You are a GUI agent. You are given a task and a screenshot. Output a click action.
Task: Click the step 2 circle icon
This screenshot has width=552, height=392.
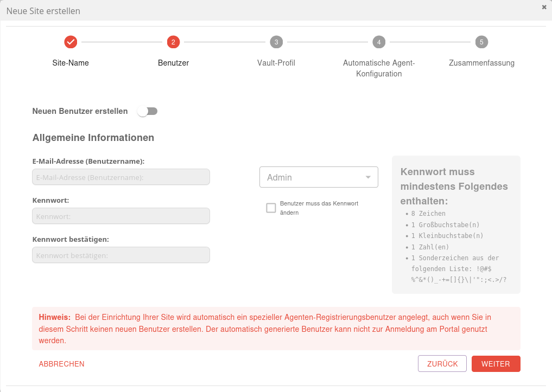tap(173, 42)
